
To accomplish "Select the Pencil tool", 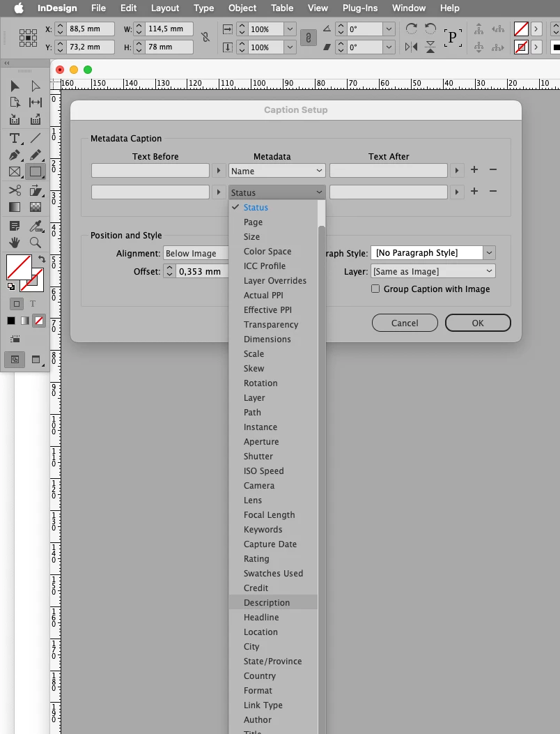I will tap(36, 155).
